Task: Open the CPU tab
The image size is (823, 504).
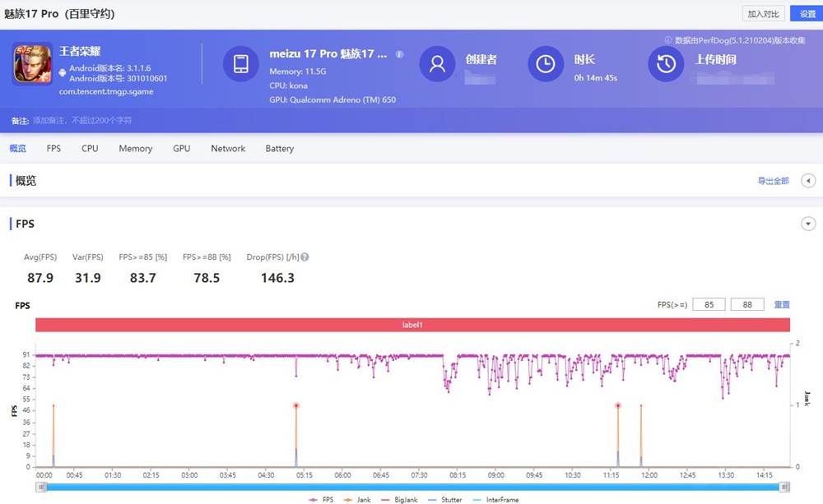Action: pyautogui.click(x=90, y=149)
